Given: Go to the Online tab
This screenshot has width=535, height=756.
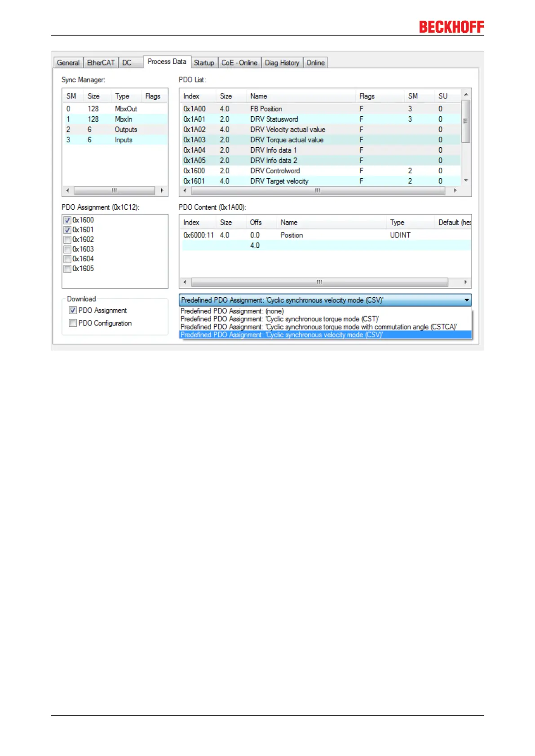Looking at the screenshot, I should (x=315, y=63).
